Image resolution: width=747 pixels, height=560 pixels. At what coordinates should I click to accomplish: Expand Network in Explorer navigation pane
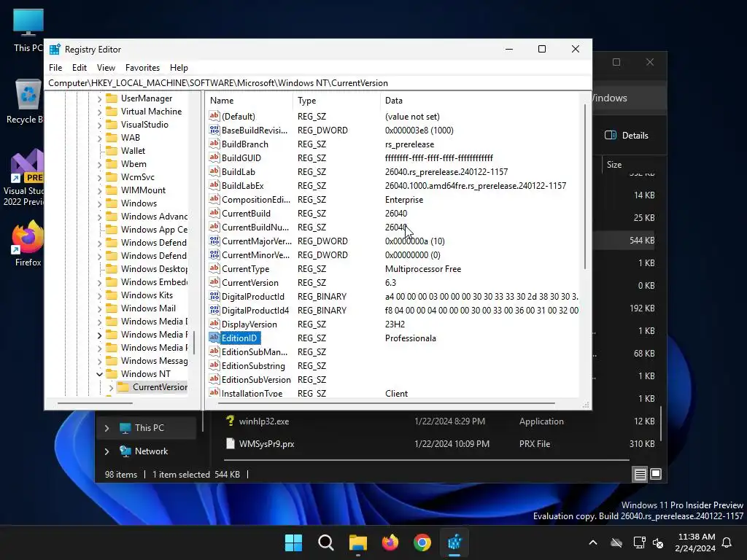(107, 451)
